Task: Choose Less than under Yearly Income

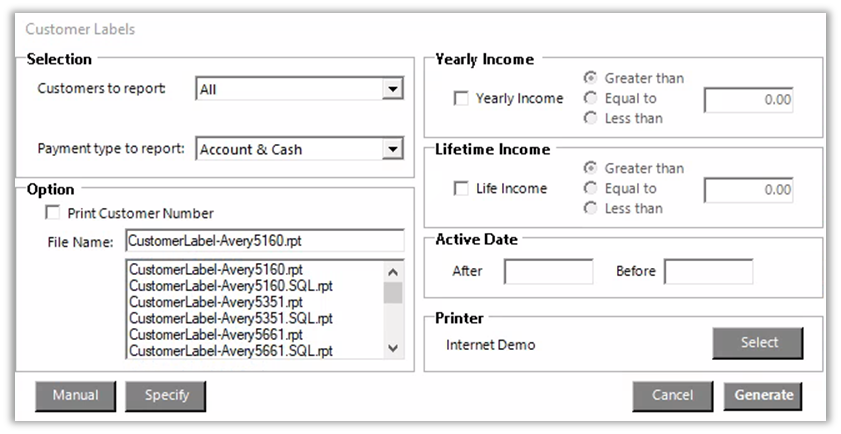Action: pyautogui.click(x=591, y=119)
